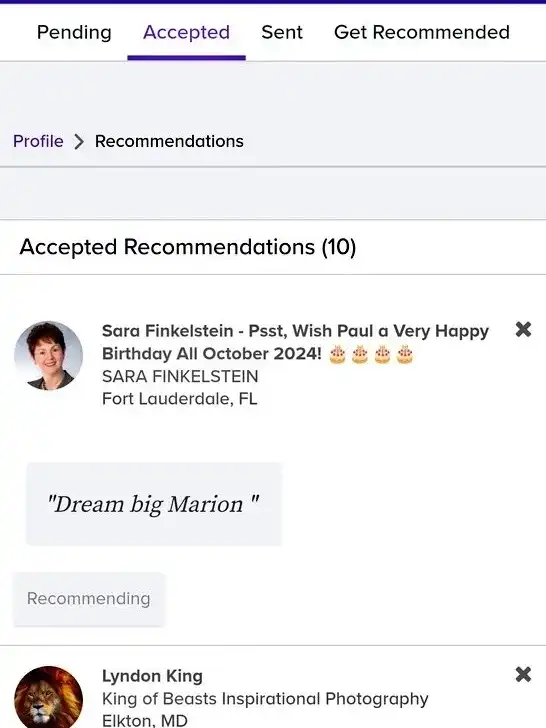Click King of Beasts Inspirational Photography text
546x728 pixels.
tap(265, 699)
